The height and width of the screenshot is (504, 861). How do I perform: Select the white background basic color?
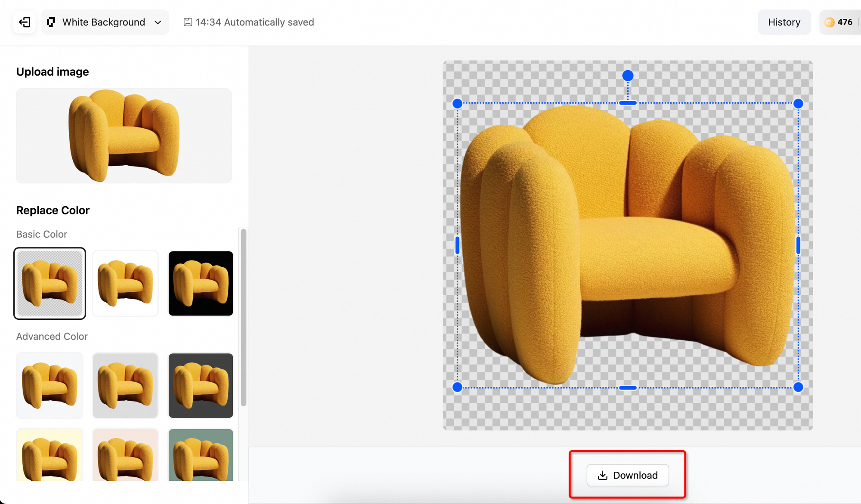[x=125, y=283]
